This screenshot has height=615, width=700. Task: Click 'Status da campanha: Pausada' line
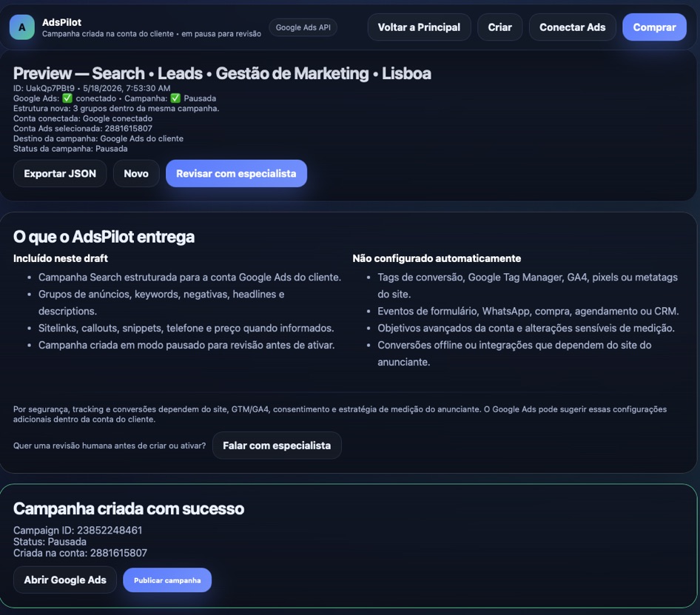click(x=70, y=149)
